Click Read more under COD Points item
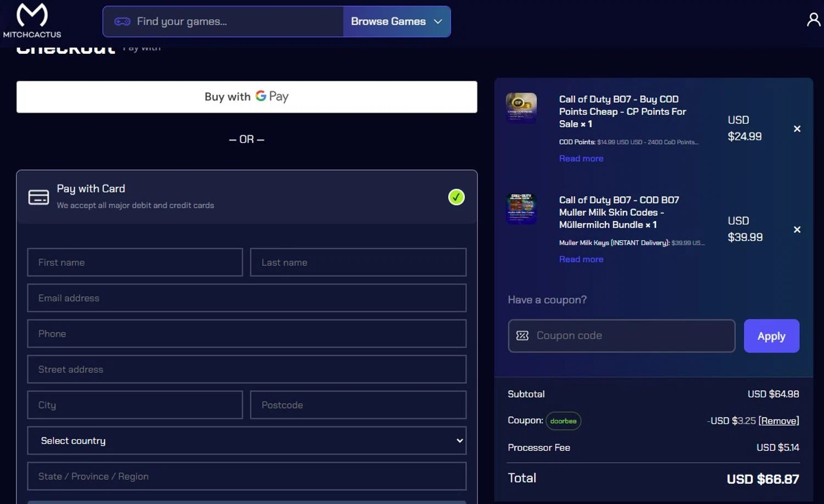 click(x=581, y=158)
